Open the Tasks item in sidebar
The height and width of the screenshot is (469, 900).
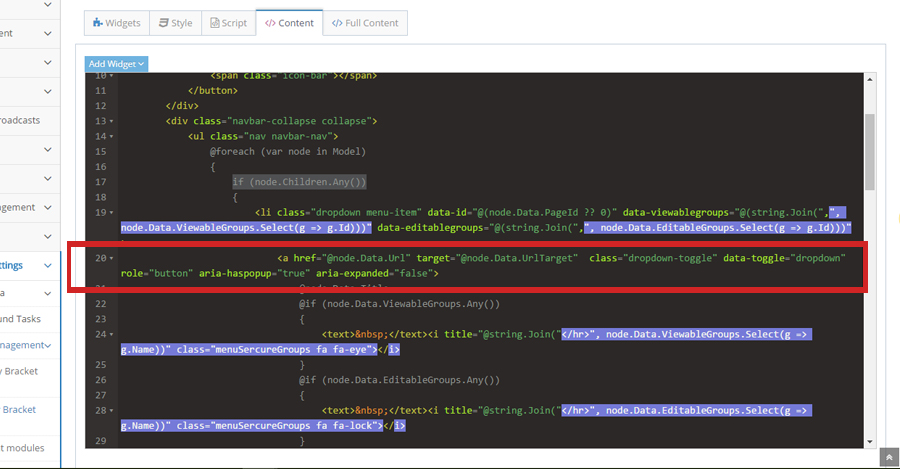pyautogui.click(x=20, y=319)
